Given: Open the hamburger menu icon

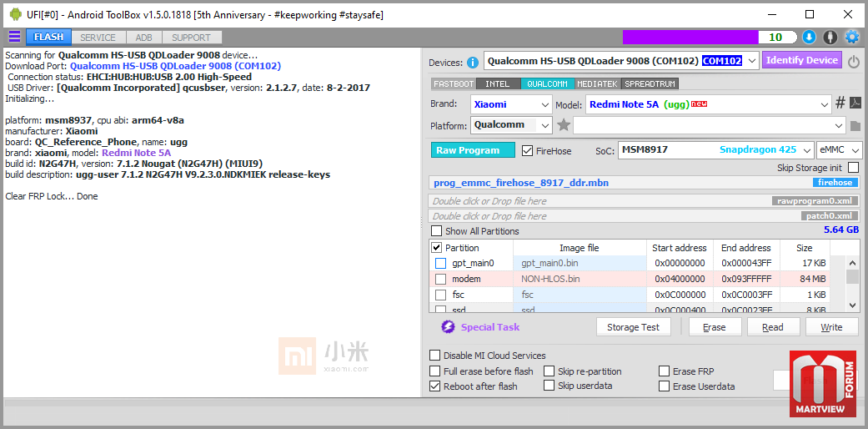Looking at the screenshot, I should coord(14,37).
